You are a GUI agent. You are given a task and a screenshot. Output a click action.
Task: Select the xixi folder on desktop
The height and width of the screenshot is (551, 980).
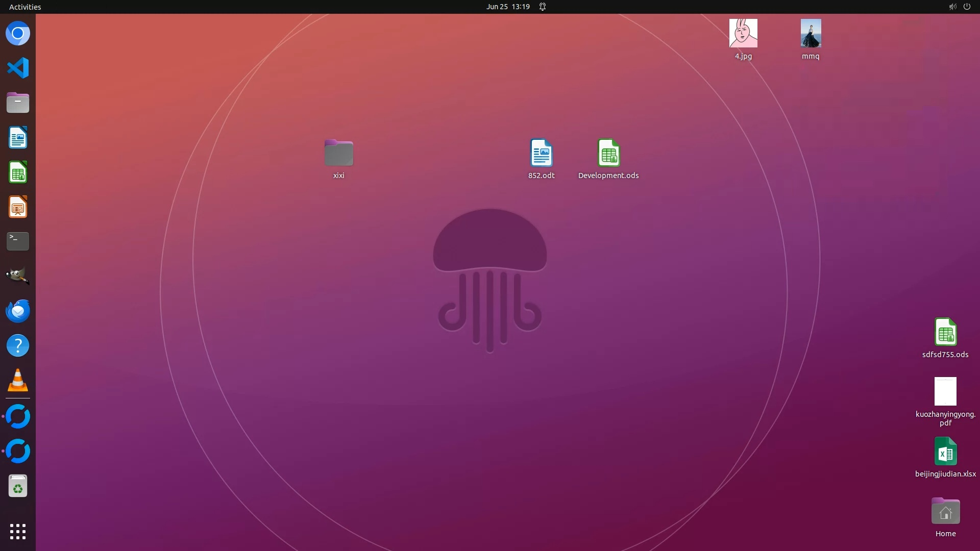339,153
